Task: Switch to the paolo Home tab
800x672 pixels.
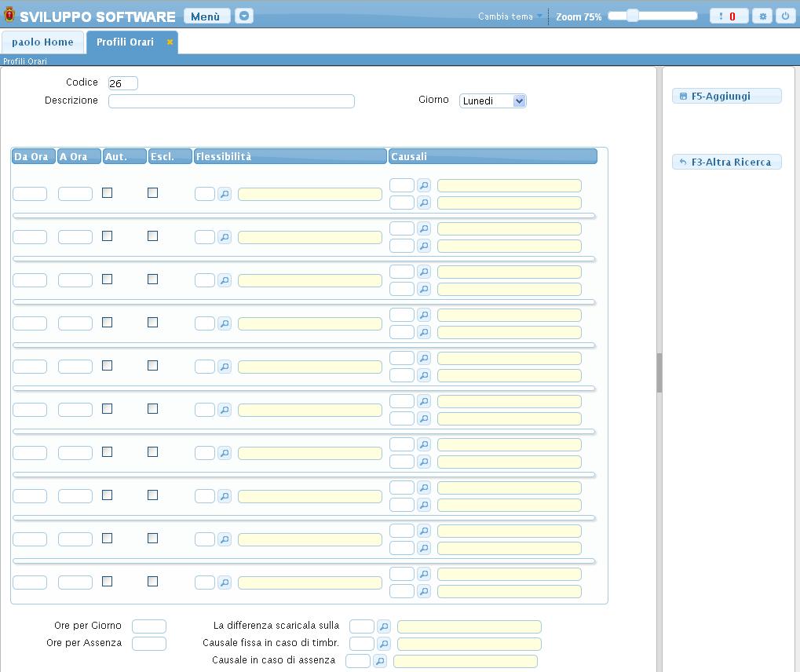Action: coord(42,42)
